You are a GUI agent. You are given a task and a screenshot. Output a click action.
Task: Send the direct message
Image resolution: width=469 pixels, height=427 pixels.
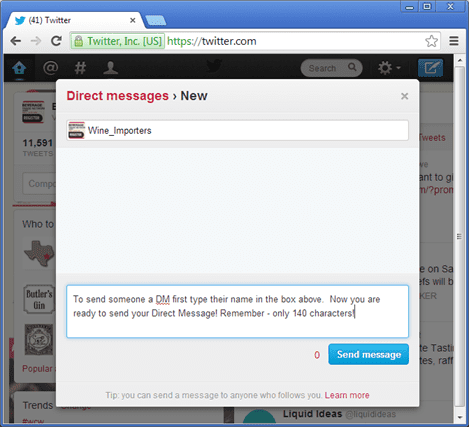pos(368,354)
